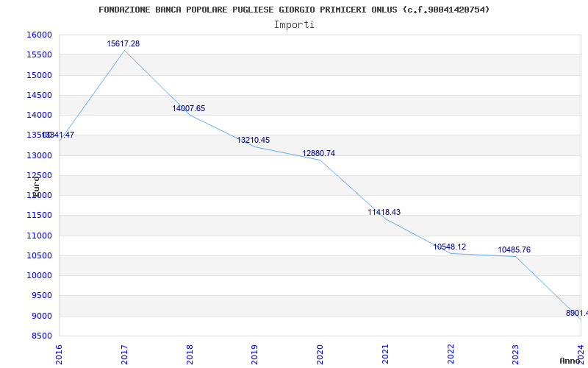Click the Importi chart subtitle
Image resolution: width=588 pixels, height=368 pixels.
[294, 25]
